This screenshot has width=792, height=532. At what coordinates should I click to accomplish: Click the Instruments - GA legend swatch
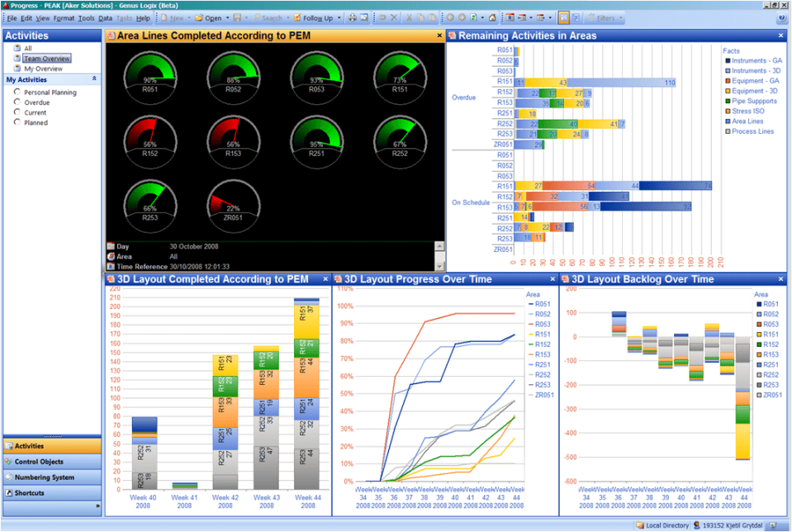point(728,60)
